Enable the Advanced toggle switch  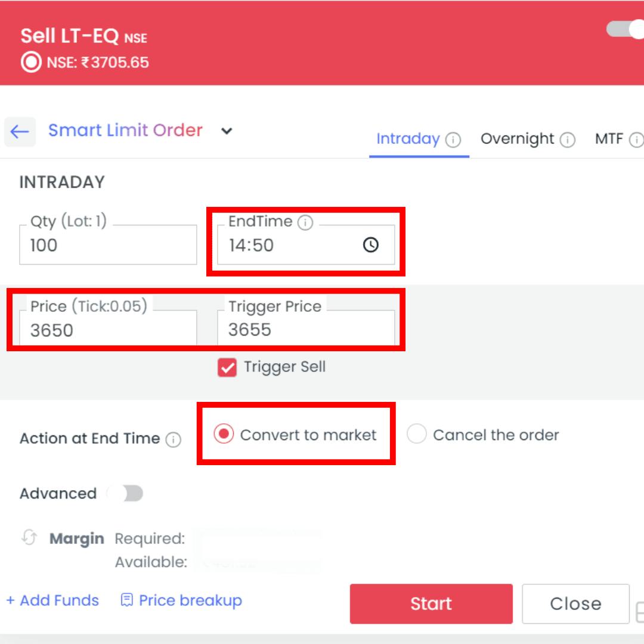pyautogui.click(x=126, y=493)
